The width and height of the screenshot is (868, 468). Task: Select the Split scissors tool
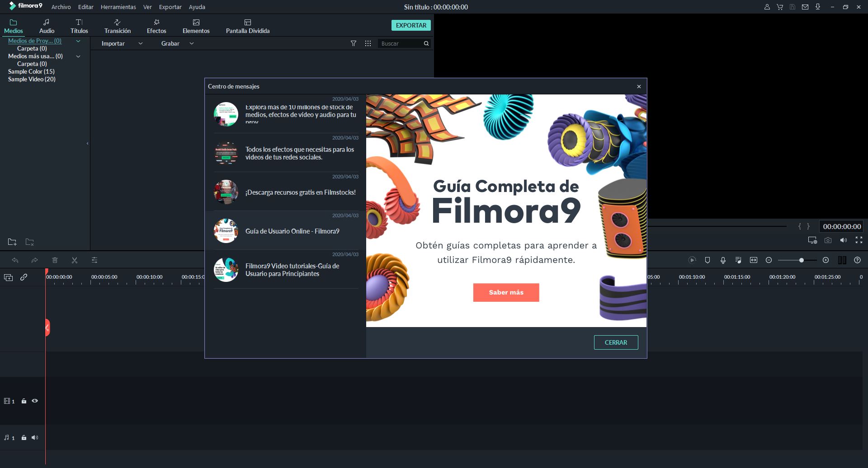click(x=75, y=260)
